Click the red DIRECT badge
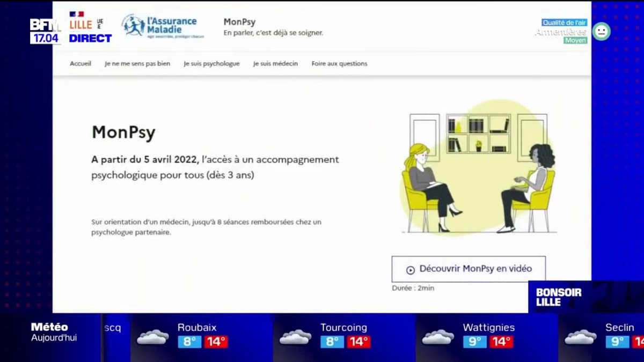Screen dimensions: 644x362 (x=90, y=38)
